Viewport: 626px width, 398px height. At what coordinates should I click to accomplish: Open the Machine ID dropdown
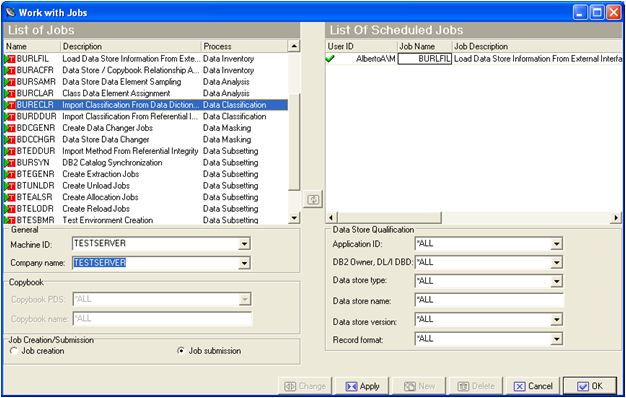point(244,244)
